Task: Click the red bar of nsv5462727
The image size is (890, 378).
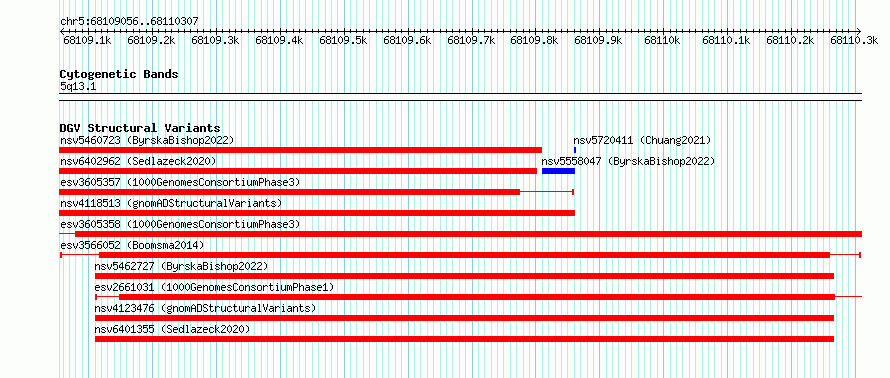Action: 464,276
